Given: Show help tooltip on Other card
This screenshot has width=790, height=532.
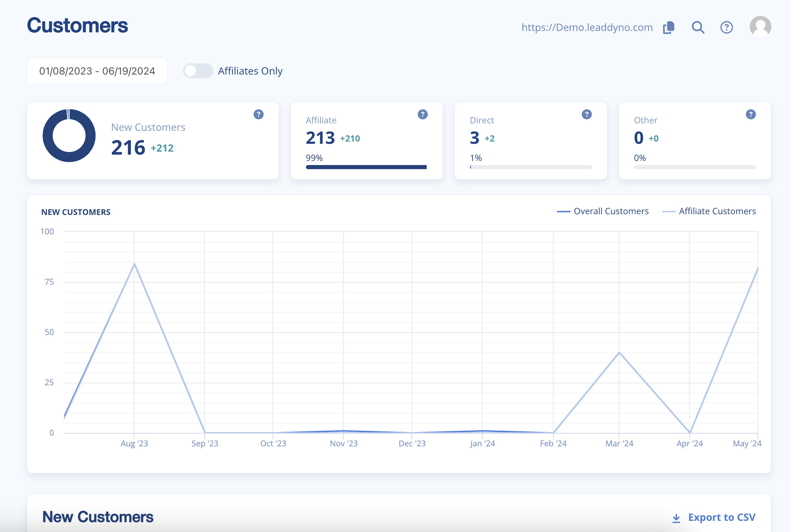Looking at the screenshot, I should click(x=750, y=114).
